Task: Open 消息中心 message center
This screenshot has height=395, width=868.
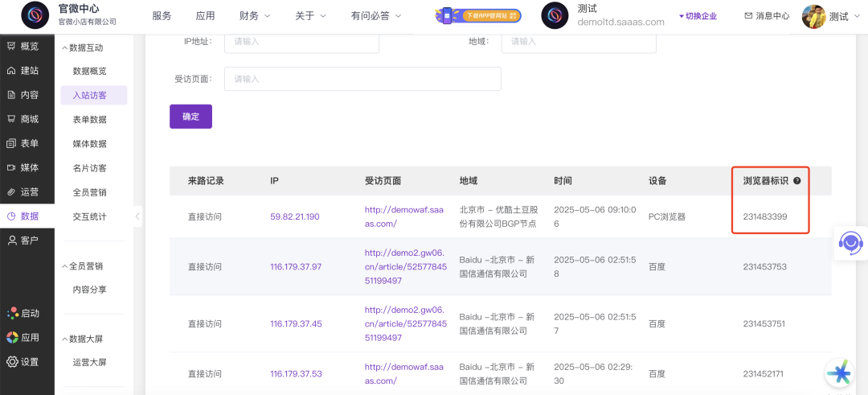Action: [767, 16]
